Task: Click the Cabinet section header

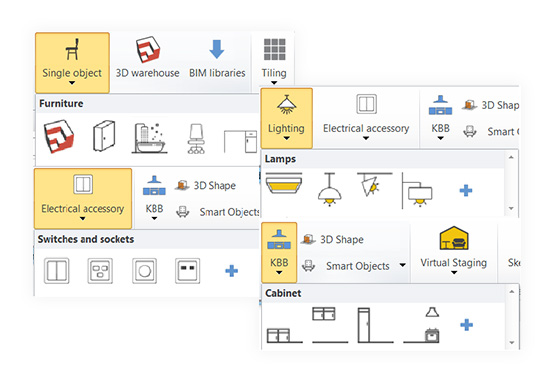Action: coord(283,293)
